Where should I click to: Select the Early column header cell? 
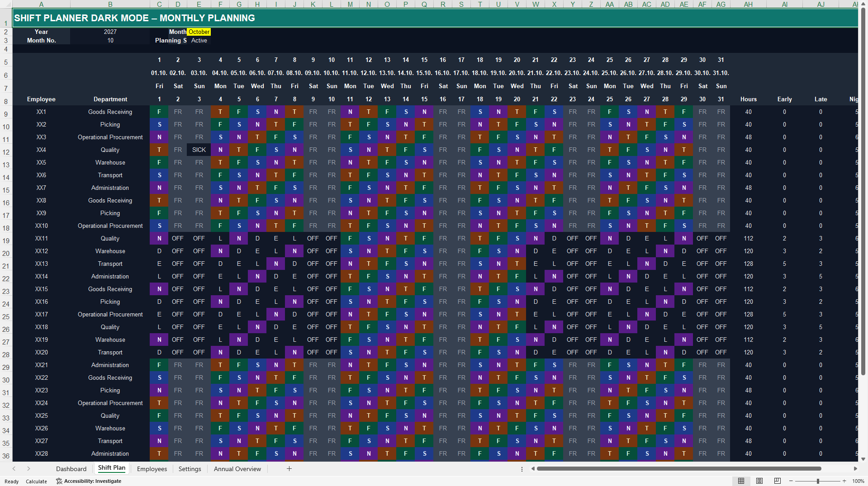784,99
